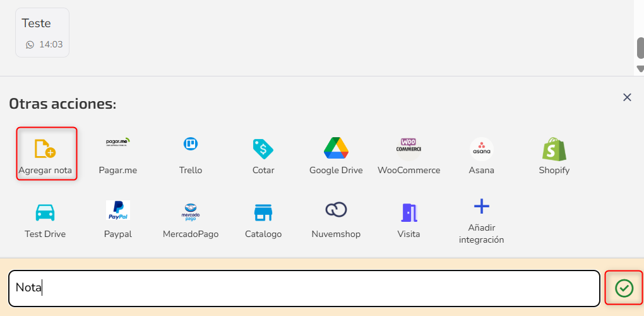Select the MercadoPago icon

tap(191, 212)
